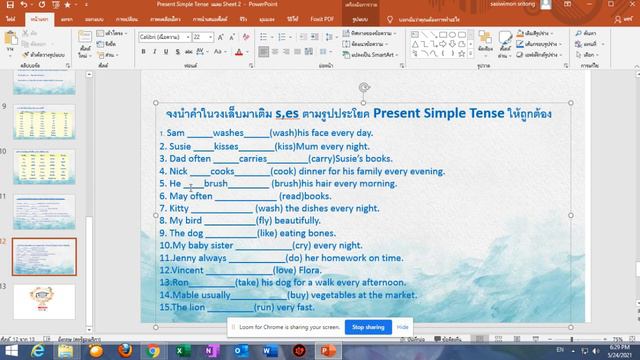Image resolution: width=640 pixels, height=360 pixels.
Task: Toggle center alignment
Action: [x=275, y=52]
